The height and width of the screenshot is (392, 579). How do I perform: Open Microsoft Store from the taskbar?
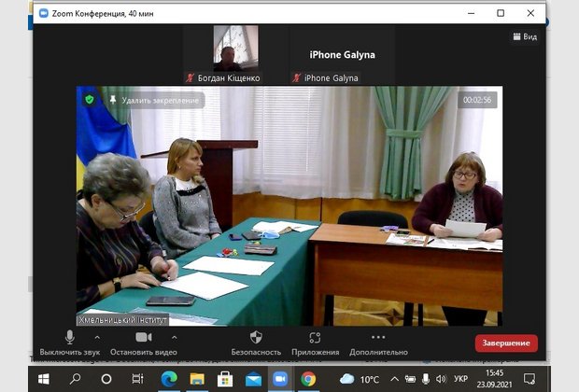click(225, 379)
